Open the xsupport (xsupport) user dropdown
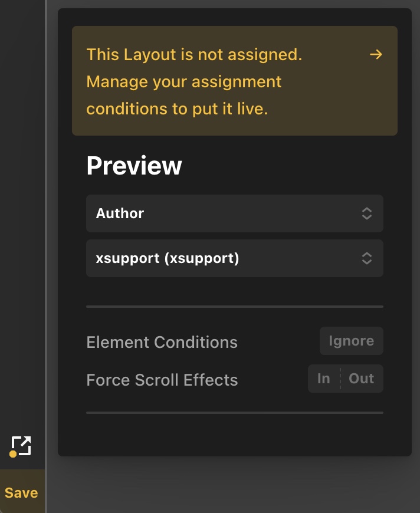The image size is (420, 513). coord(235,258)
